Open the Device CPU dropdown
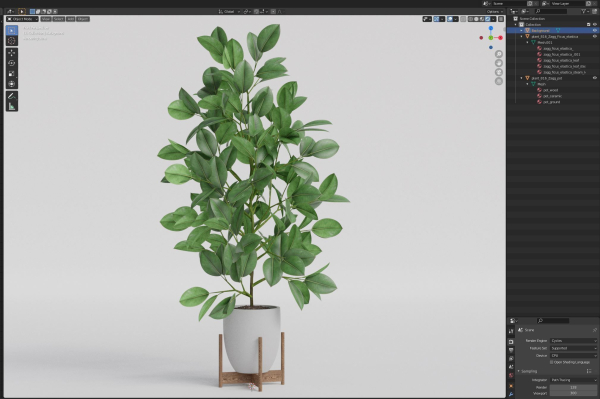Viewport: 600px width, 399px height. pyautogui.click(x=573, y=355)
